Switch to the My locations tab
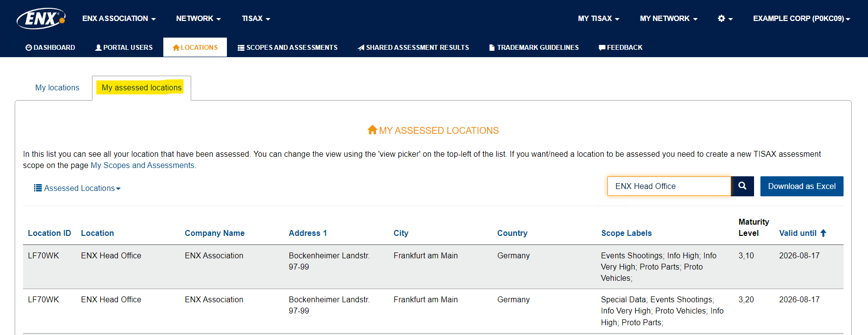The height and width of the screenshot is (335, 868). pyautogui.click(x=57, y=88)
